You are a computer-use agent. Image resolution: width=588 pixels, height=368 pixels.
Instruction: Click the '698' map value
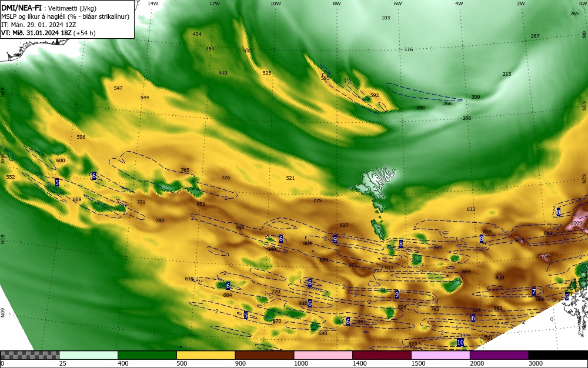pyautogui.click(x=322, y=333)
